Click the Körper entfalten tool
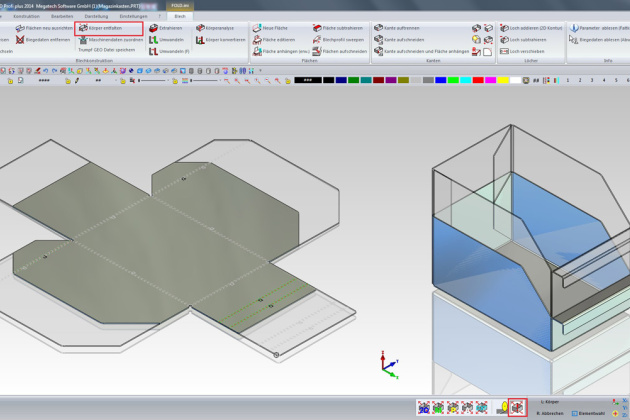The width and height of the screenshot is (630, 420). pyautogui.click(x=104, y=28)
